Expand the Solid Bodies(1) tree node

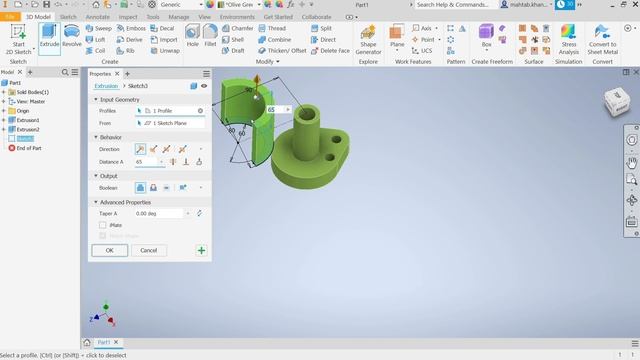[4, 92]
